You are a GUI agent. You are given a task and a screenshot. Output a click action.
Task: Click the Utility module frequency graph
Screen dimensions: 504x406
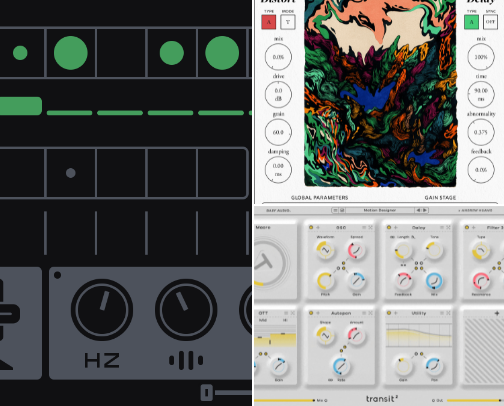pos(419,336)
